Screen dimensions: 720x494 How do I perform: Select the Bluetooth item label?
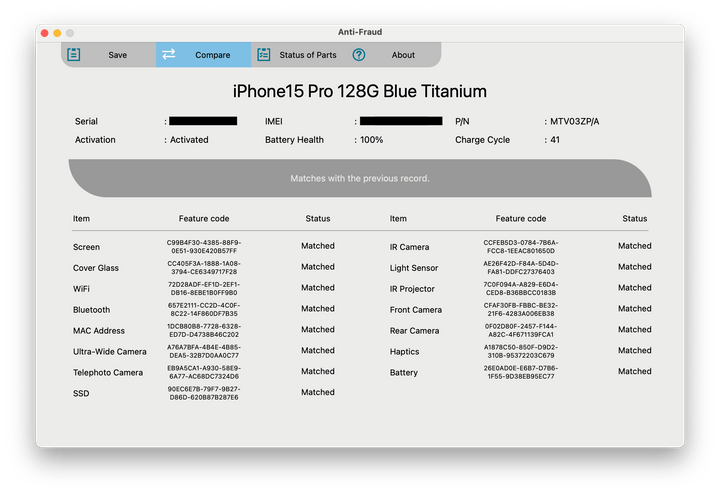tap(91, 310)
